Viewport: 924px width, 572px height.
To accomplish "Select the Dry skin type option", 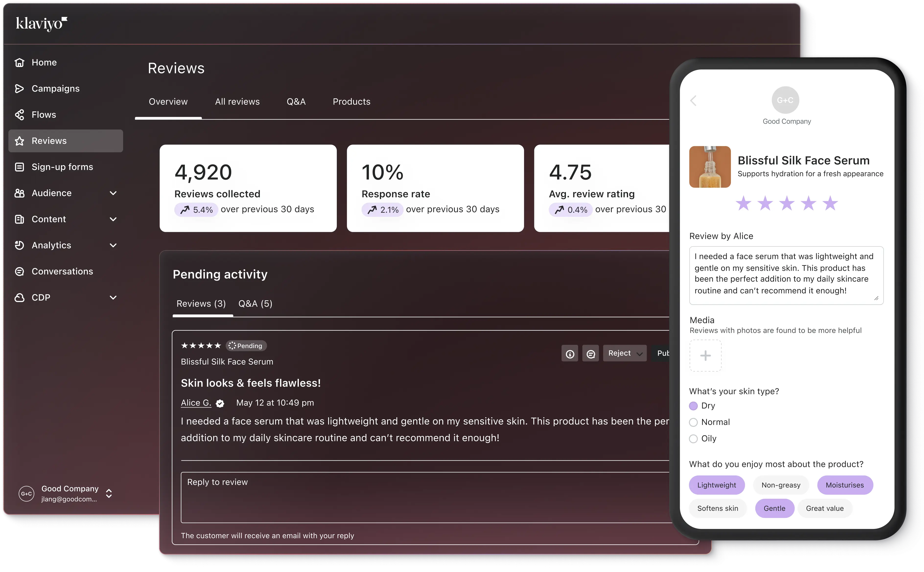I will point(693,406).
